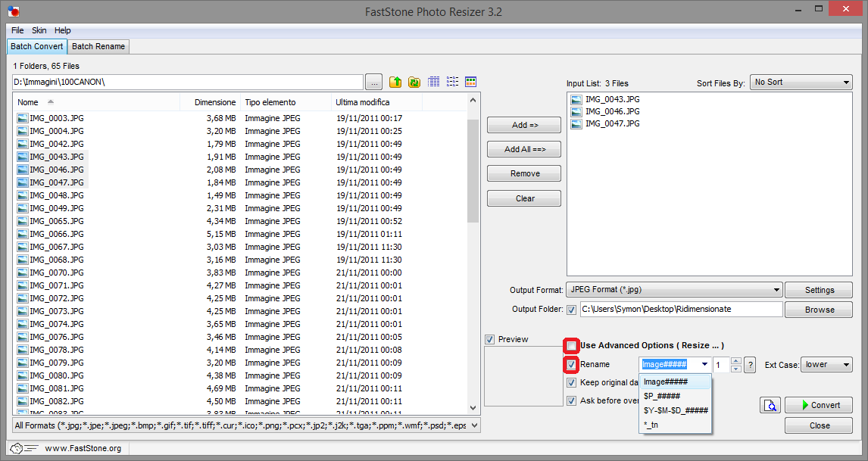868x461 pixels.
Task: Expand the All Formats file filter dropdown
Action: point(246,425)
